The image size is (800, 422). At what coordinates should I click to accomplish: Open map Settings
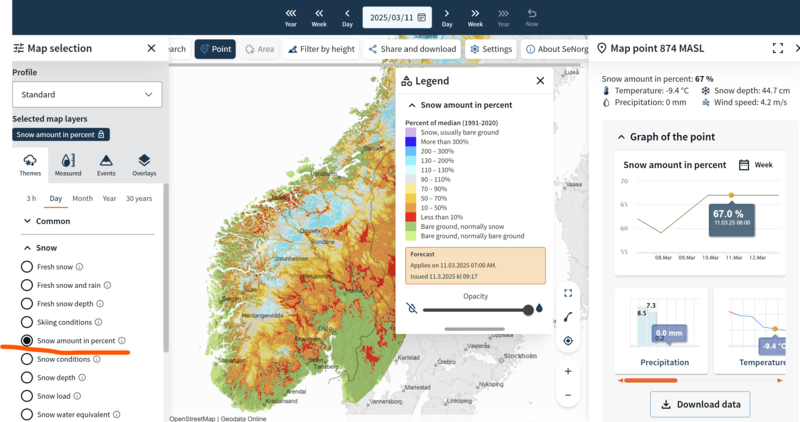(x=491, y=49)
